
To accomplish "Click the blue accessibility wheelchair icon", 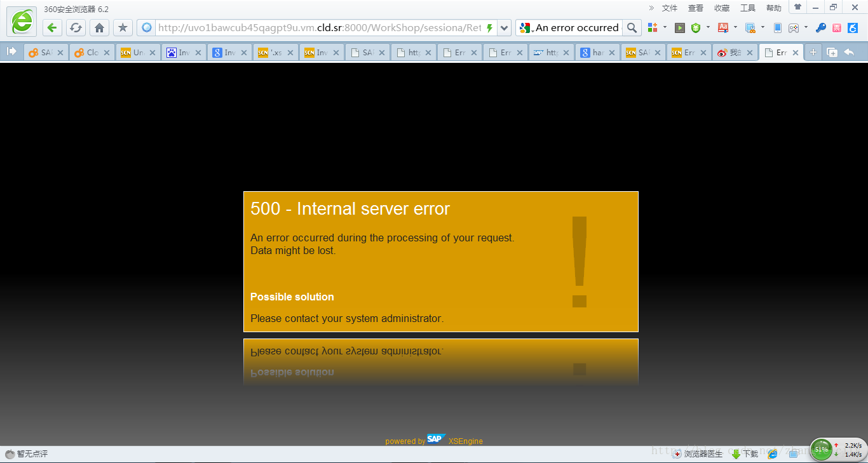I will pyautogui.click(x=853, y=28).
